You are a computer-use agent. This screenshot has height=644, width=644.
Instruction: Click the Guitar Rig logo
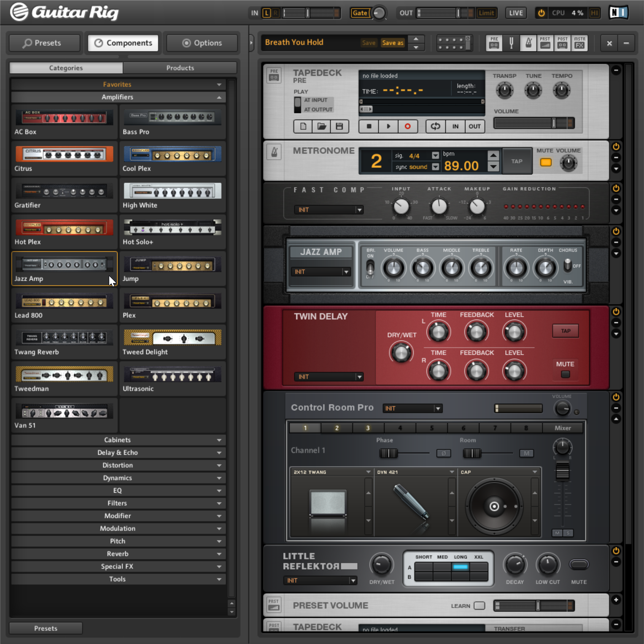pyautogui.click(x=65, y=12)
